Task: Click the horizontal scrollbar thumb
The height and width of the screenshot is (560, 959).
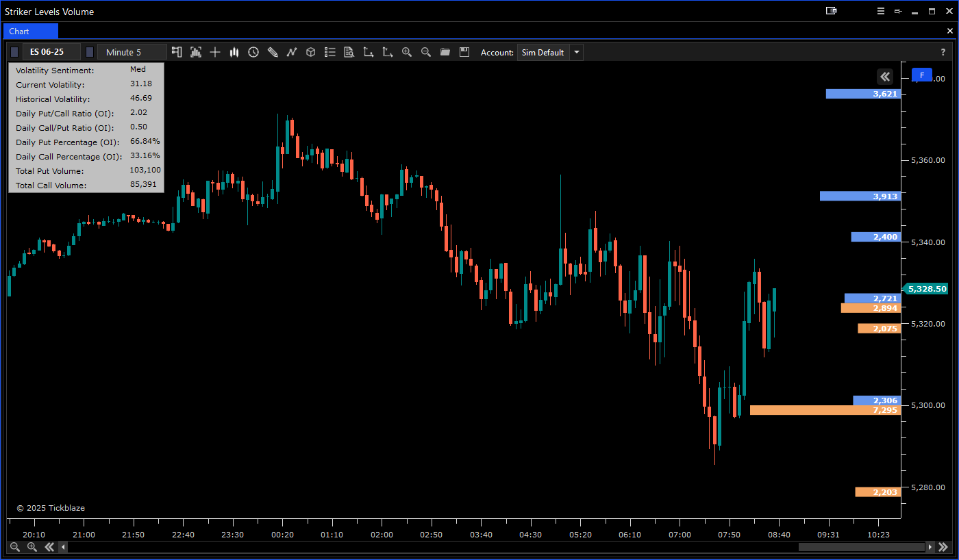Action: 862,547
